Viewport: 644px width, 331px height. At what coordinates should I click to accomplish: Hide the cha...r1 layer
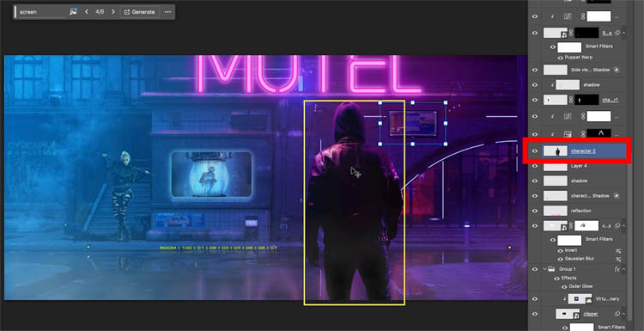click(x=535, y=100)
